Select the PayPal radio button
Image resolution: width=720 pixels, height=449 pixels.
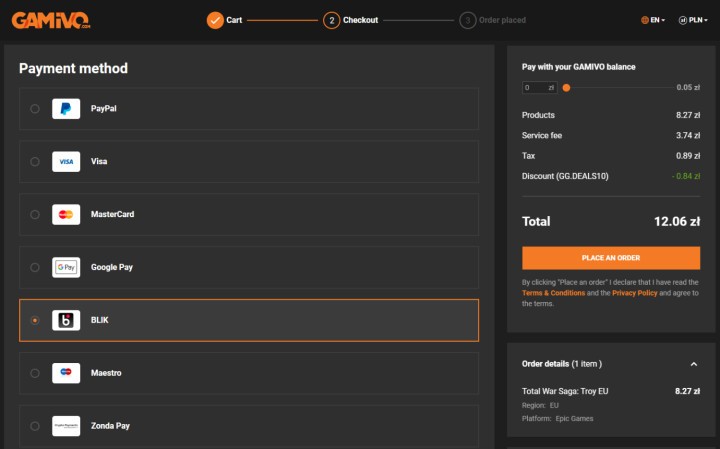(35, 109)
